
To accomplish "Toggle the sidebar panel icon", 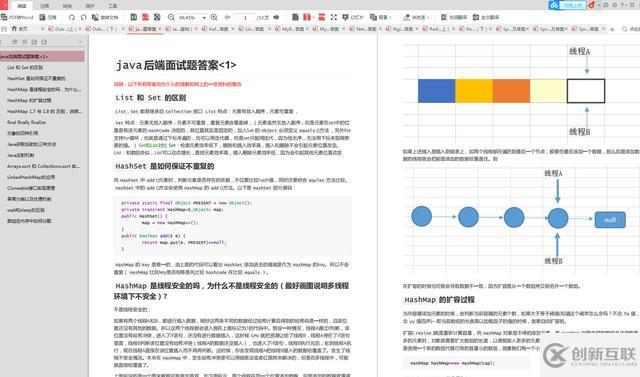I will tap(4, 29).
